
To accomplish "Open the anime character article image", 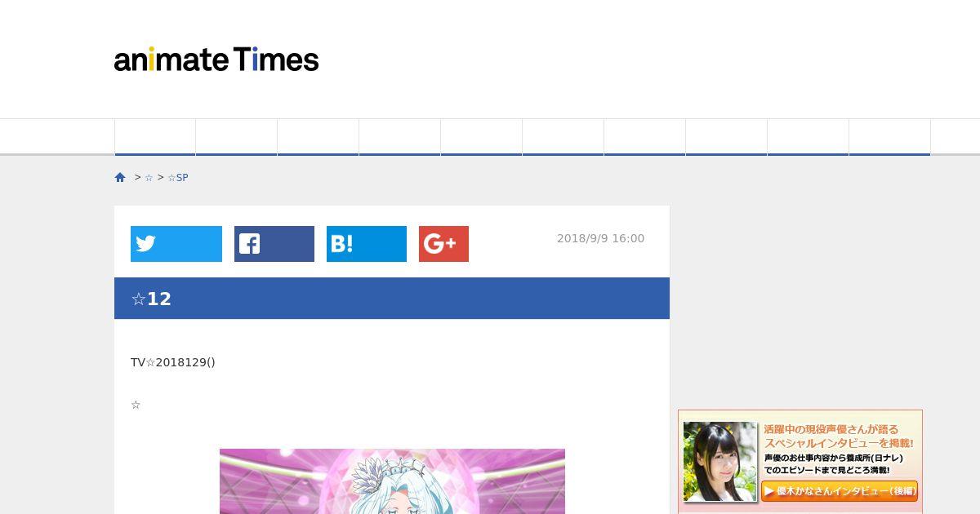I will pos(392,481).
